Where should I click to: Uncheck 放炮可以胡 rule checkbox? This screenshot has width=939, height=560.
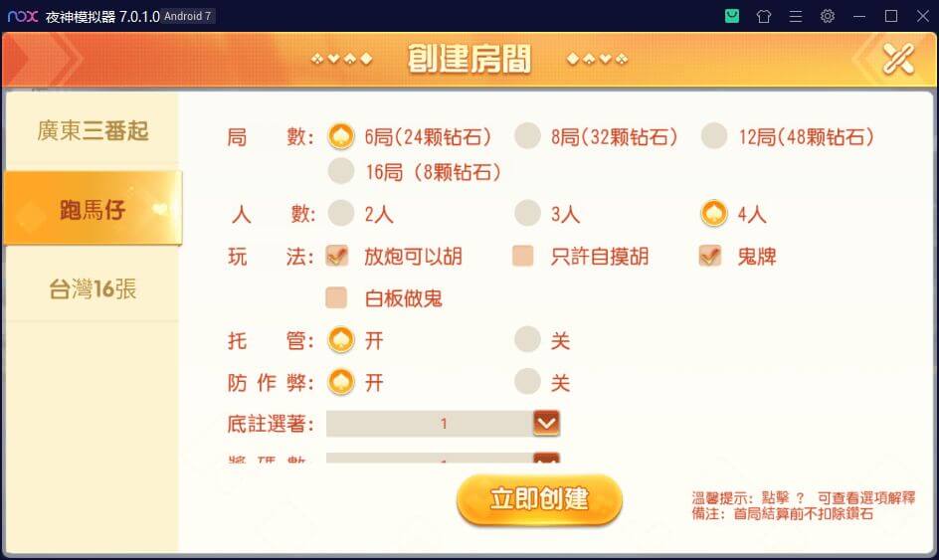click(336, 256)
